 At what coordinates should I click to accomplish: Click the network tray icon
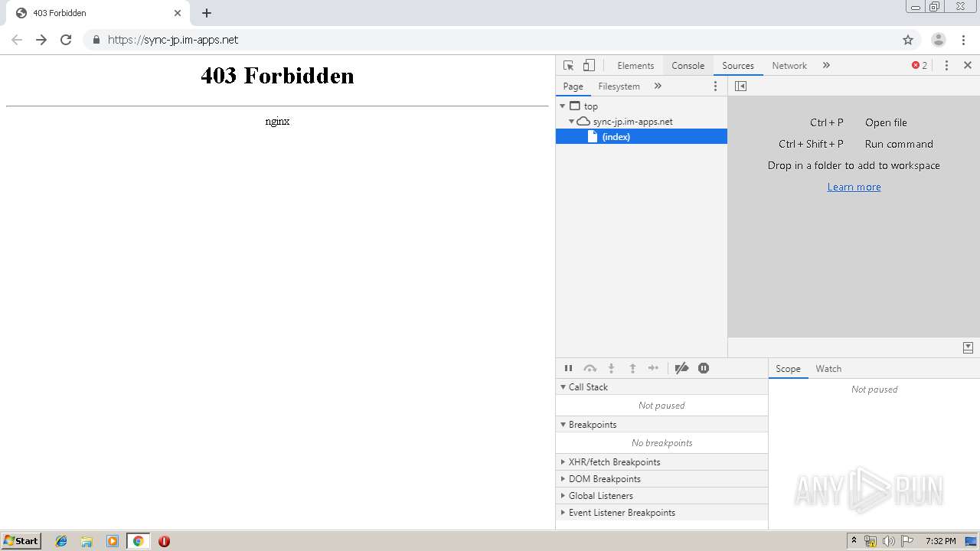pos(871,541)
